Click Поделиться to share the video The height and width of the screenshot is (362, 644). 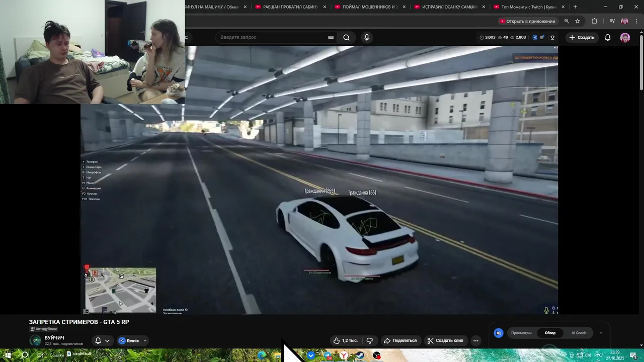[x=400, y=340]
